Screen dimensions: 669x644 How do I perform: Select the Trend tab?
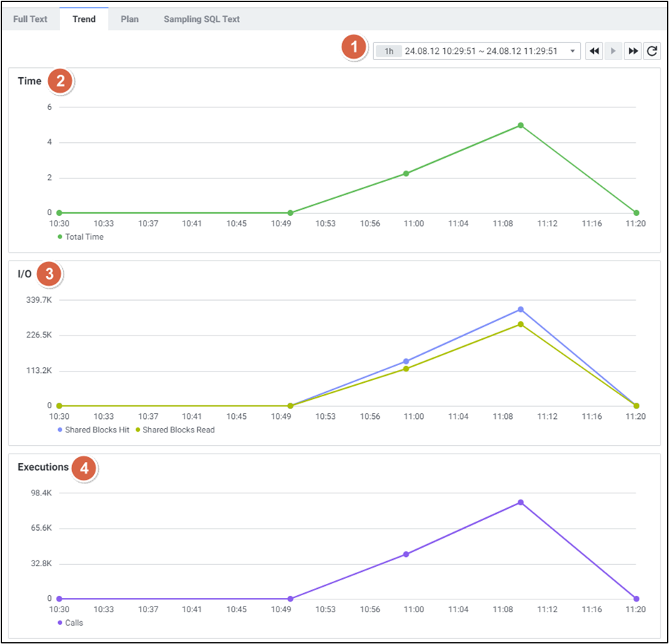84,19
